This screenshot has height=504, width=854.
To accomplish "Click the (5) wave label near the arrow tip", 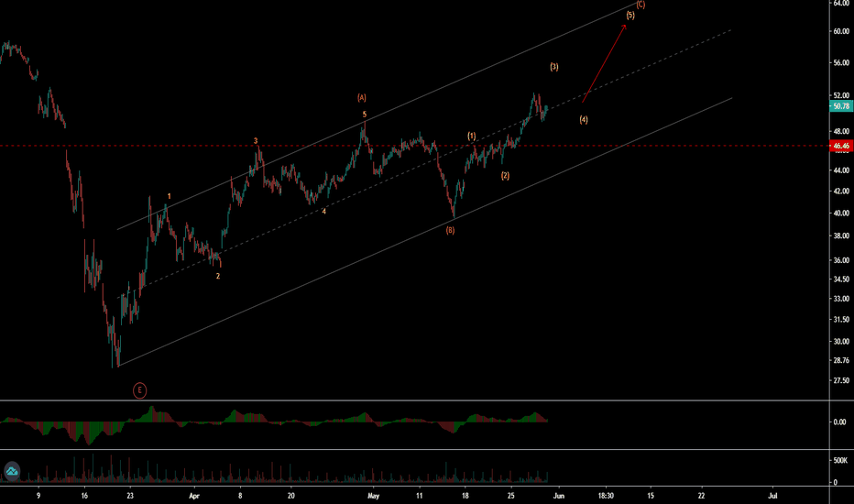I will pos(630,16).
